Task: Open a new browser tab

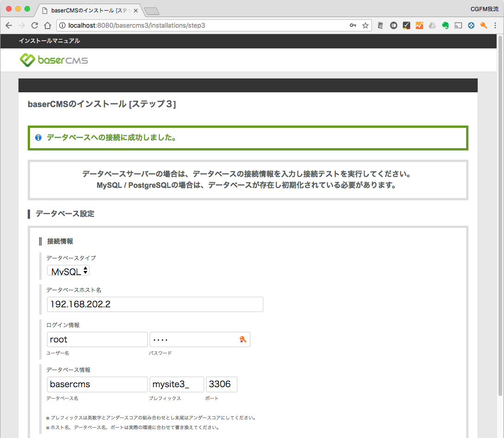Action: point(152,11)
